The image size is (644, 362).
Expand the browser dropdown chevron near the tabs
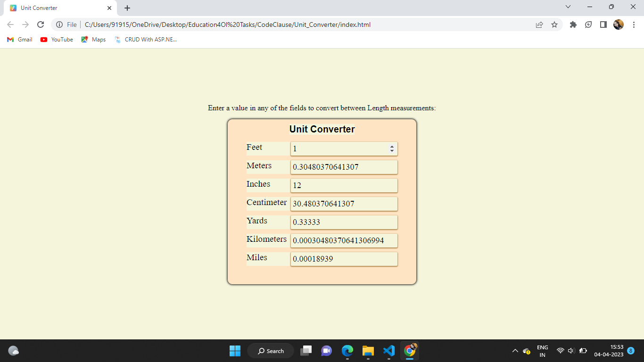[x=568, y=7]
